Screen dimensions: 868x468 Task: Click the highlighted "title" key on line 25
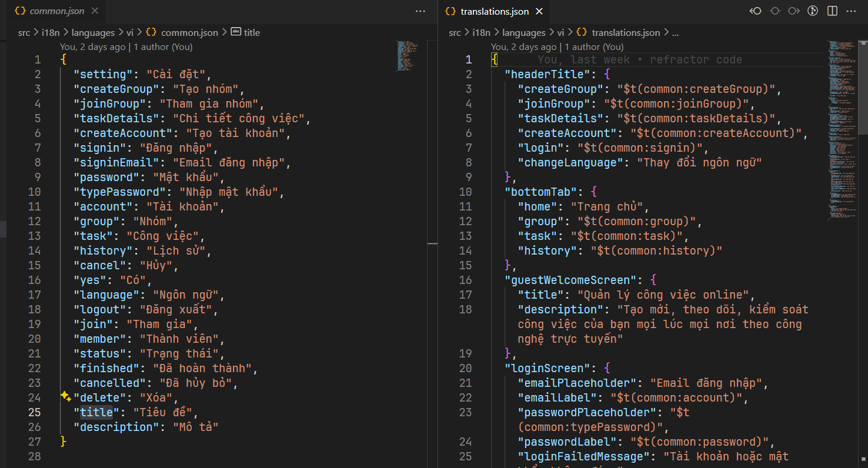(96, 412)
